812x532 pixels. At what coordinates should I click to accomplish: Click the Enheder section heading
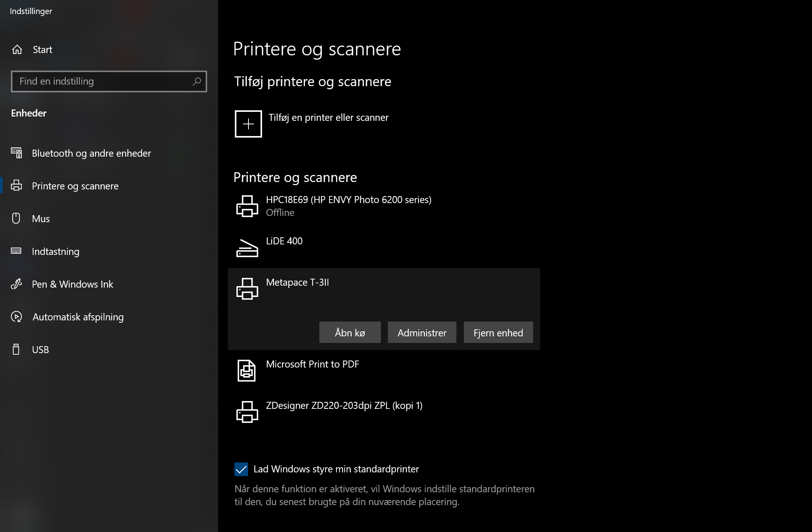pos(29,113)
